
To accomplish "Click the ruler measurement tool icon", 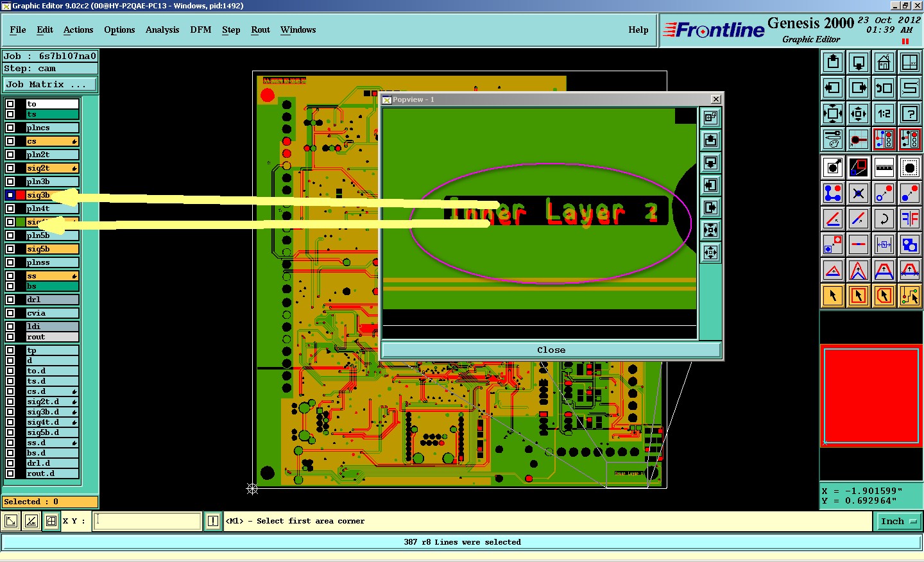I will pos(884,167).
